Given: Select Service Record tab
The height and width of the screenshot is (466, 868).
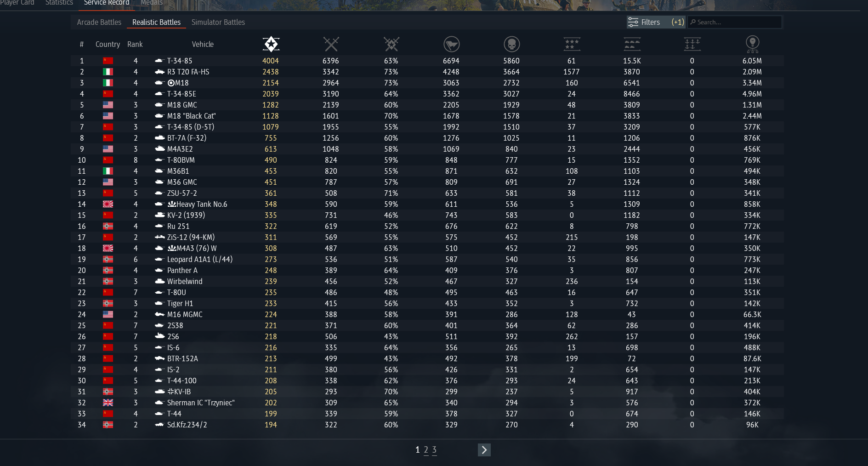Looking at the screenshot, I should tap(107, 3).
